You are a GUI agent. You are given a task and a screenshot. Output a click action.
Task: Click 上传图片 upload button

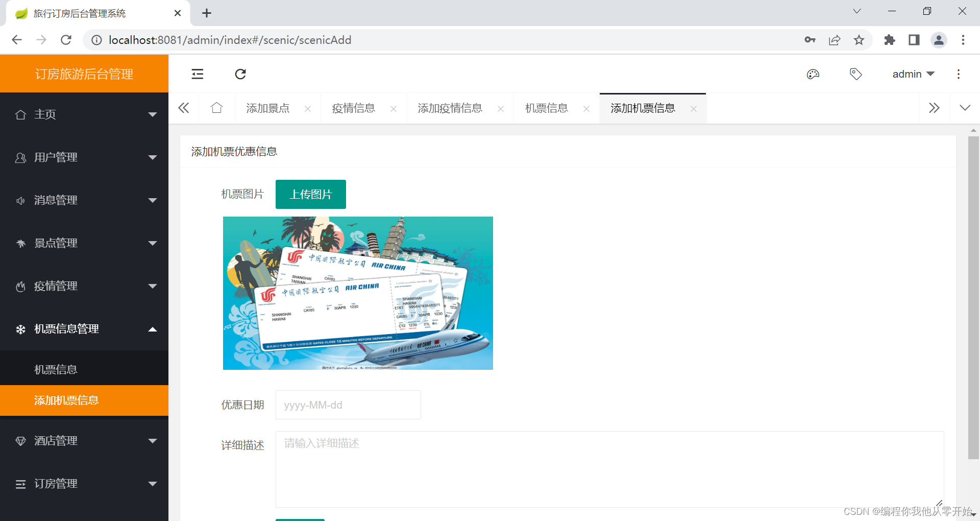coord(311,194)
